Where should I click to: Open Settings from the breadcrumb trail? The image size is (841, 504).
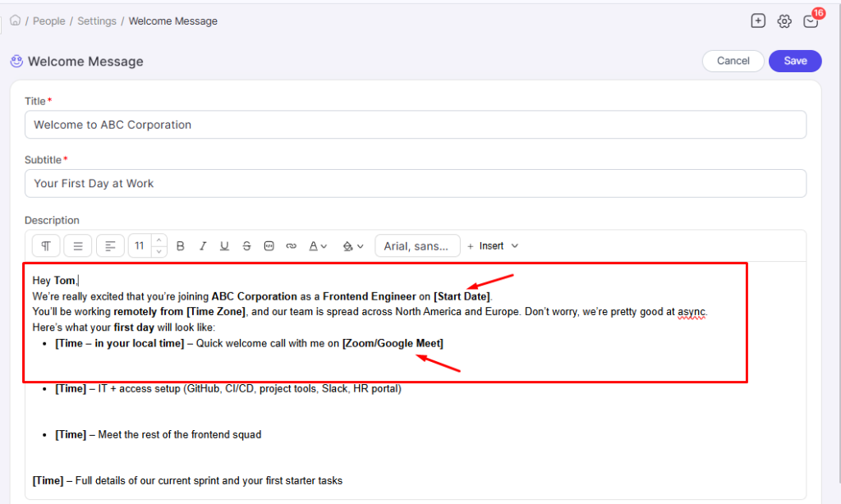point(97,21)
